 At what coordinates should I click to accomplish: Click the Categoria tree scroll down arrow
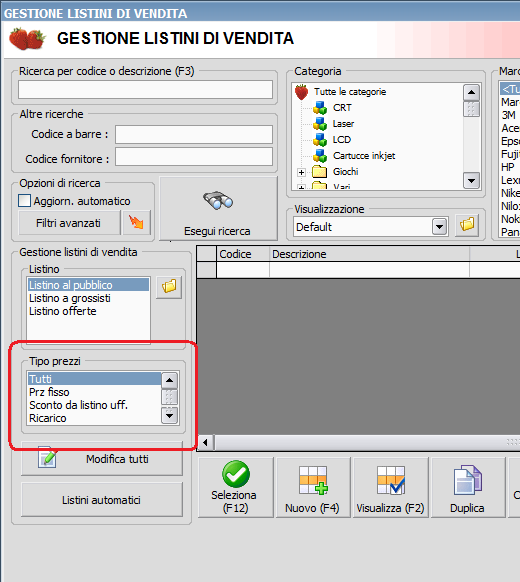pyautogui.click(x=471, y=181)
